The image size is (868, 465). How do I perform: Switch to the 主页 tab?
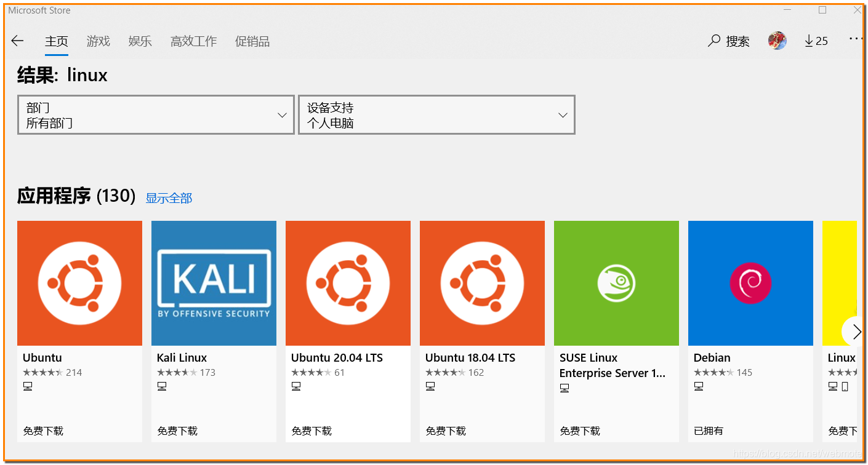tap(57, 41)
